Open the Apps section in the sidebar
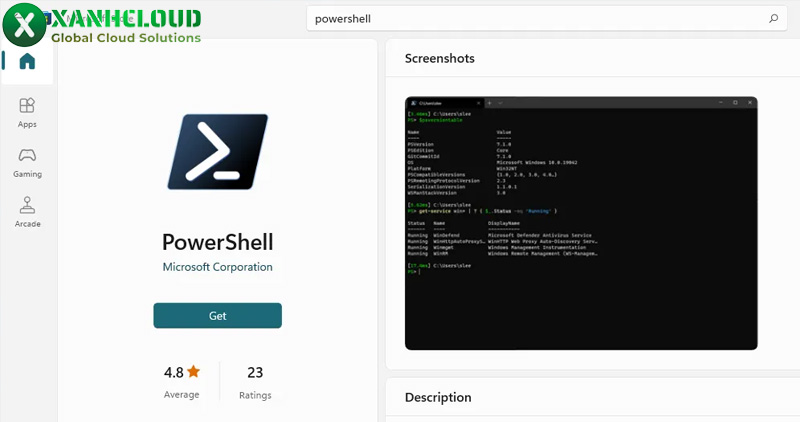 coord(27,113)
